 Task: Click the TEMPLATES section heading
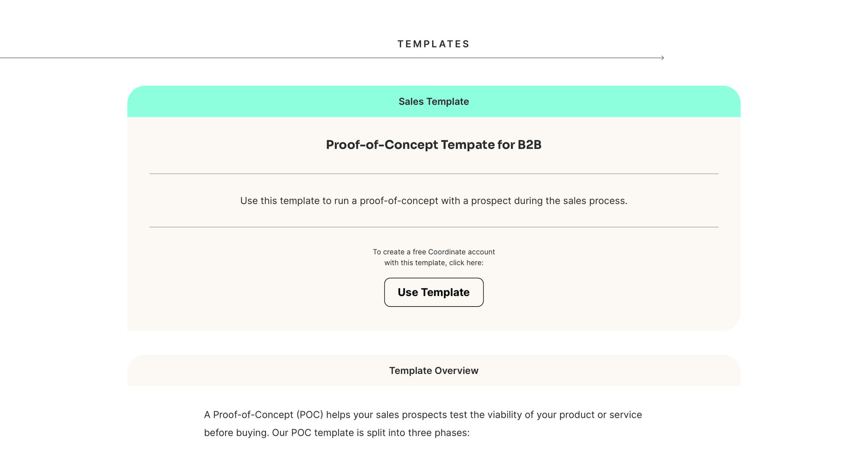click(x=434, y=44)
